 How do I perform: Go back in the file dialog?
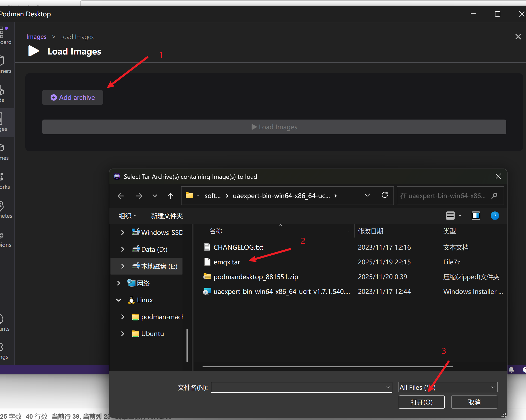coord(121,196)
